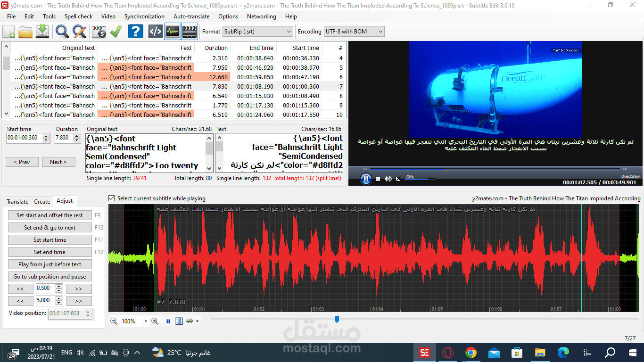Screen dimensions: 644x362
Task: Run spell check via green checkmark icon
Action: (x=116, y=32)
